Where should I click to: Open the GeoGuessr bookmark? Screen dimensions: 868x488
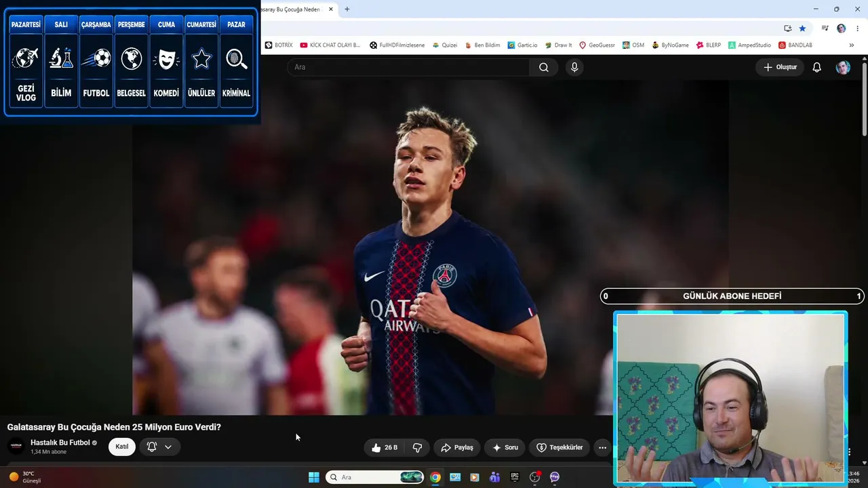(x=597, y=45)
